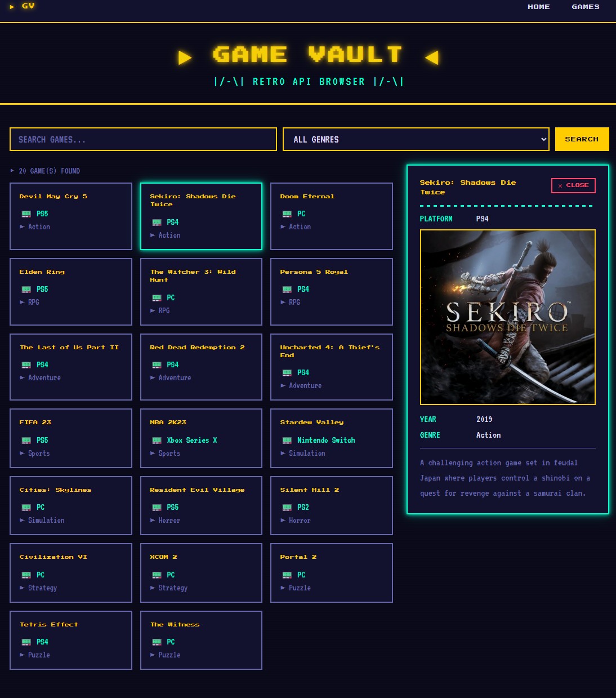Click the PS2 platform icon on Silent Hill 2
Screen dimensions: 616x698
coord(287,508)
